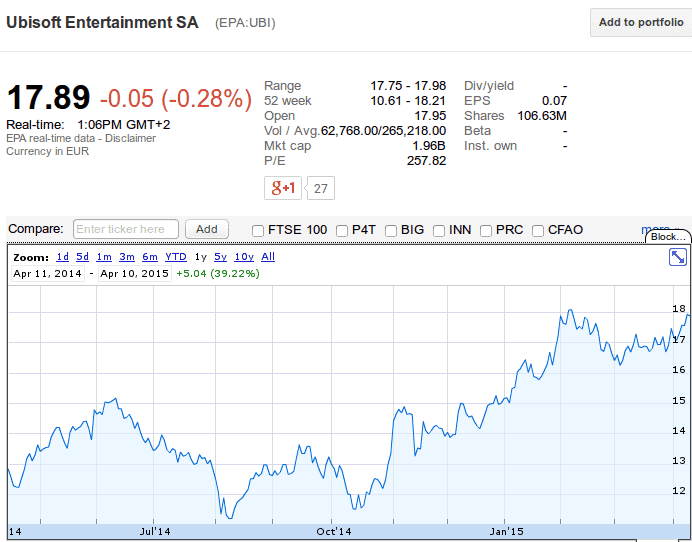Switch chart zoom to 1m
The height and width of the screenshot is (542, 692).
click(x=104, y=257)
